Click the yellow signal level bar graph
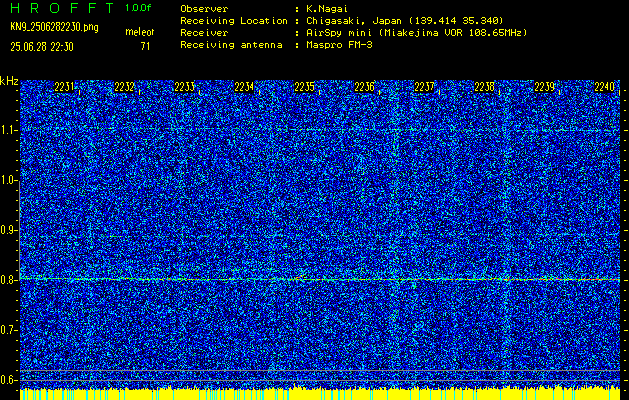The width and height of the screenshot is (629, 400). coord(320,394)
